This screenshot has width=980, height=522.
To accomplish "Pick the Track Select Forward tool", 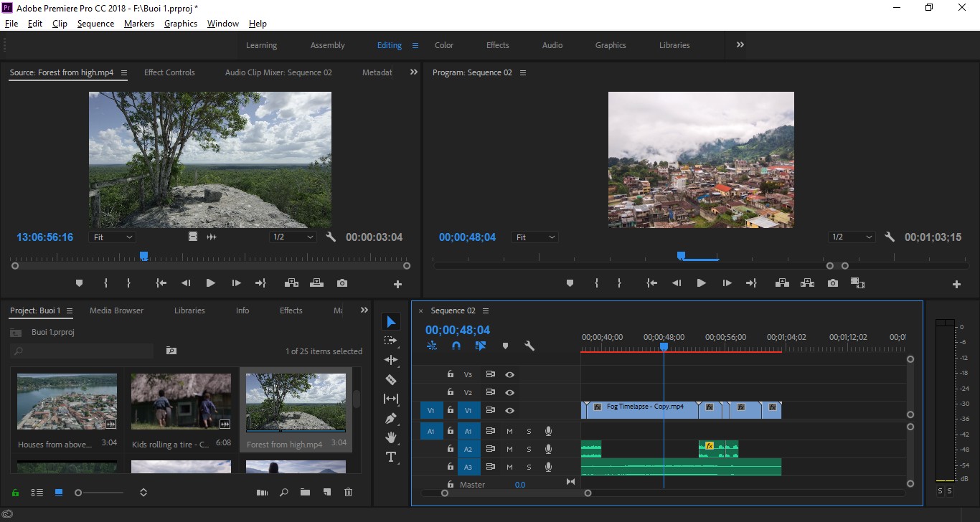I will tap(391, 341).
